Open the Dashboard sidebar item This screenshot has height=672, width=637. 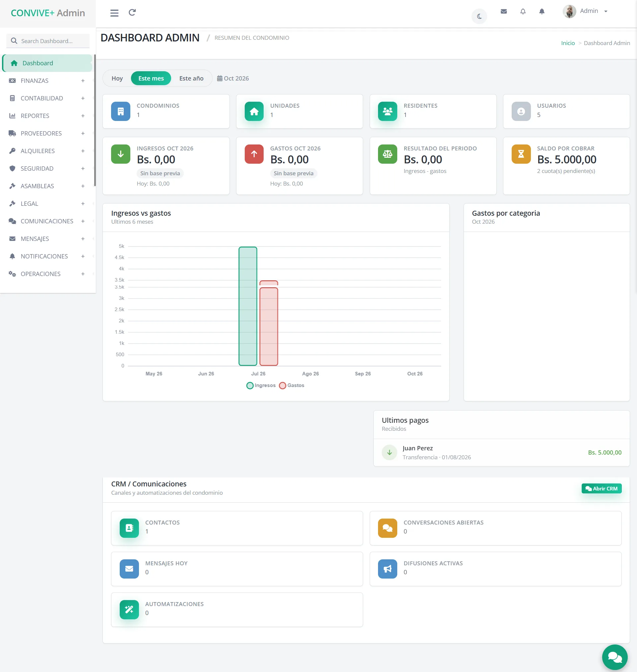[x=47, y=63]
